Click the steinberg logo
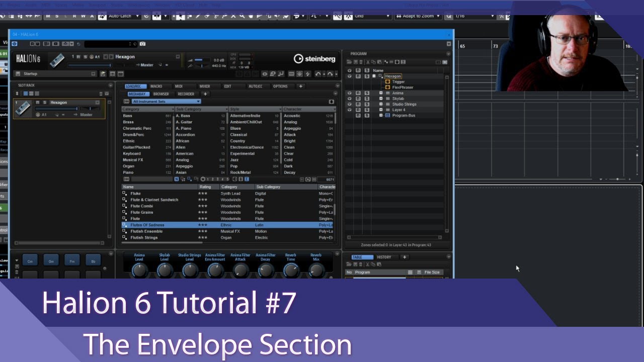The height and width of the screenshot is (362, 644). (314, 59)
